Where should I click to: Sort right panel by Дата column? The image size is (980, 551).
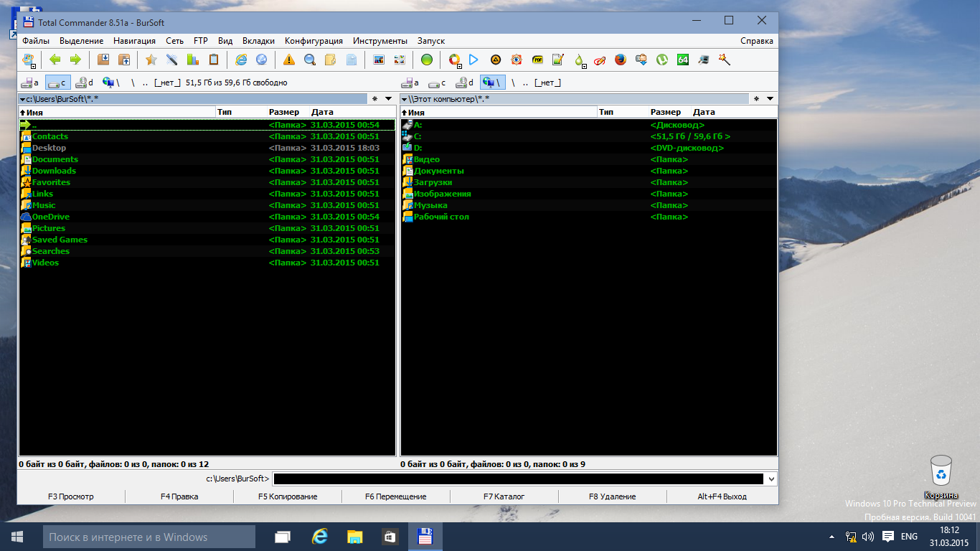coord(734,112)
